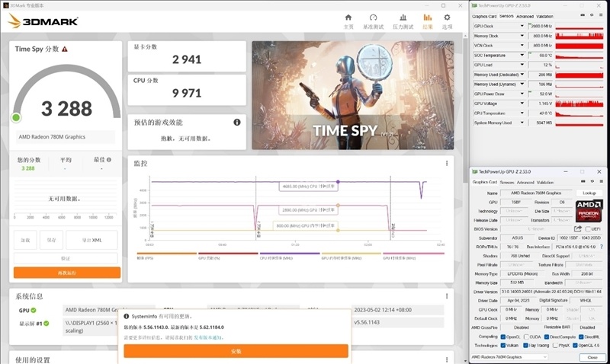Toggle the OpenGL 4.6 checkbox
Viewport: 610px width, 364px height.
pyautogui.click(x=575, y=346)
